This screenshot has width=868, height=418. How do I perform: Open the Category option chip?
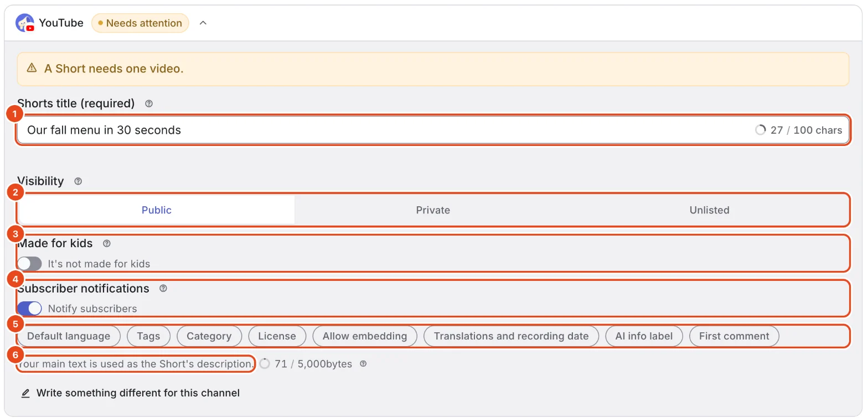(x=209, y=336)
